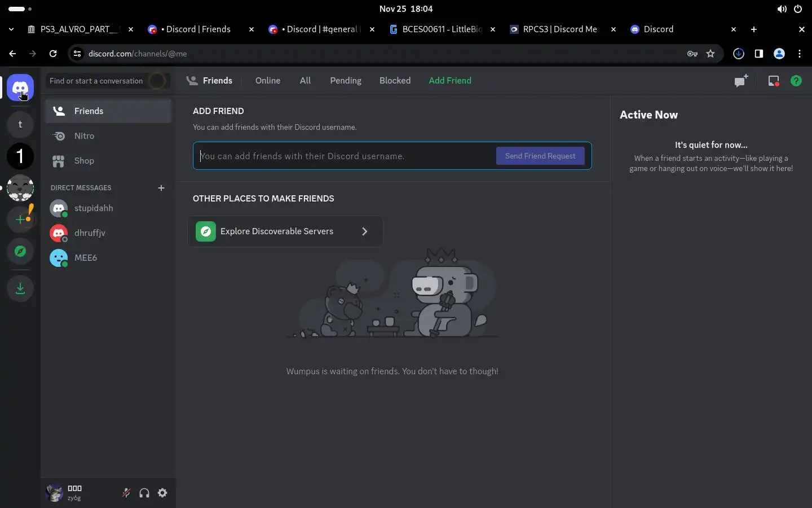Create a DM with the plus icon

[161, 187]
